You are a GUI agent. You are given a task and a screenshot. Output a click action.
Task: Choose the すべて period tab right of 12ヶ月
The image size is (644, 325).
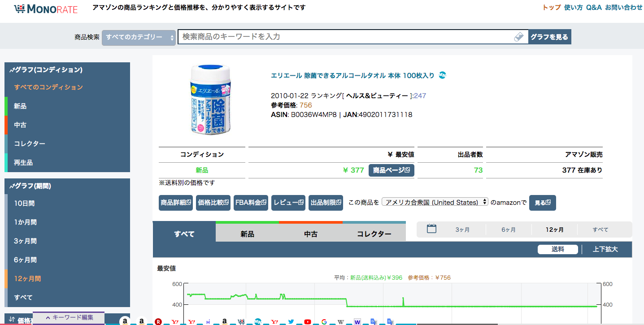600,230
